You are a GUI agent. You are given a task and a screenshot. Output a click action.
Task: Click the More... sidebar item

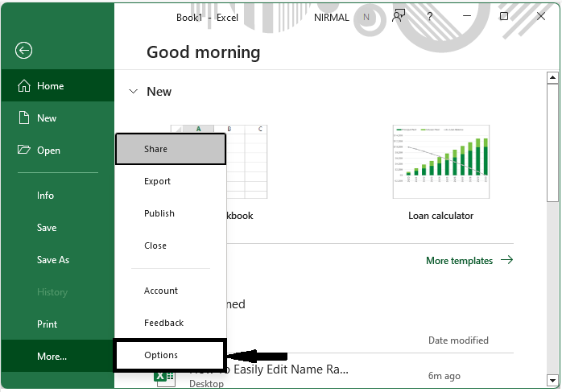[x=58, y=356]
